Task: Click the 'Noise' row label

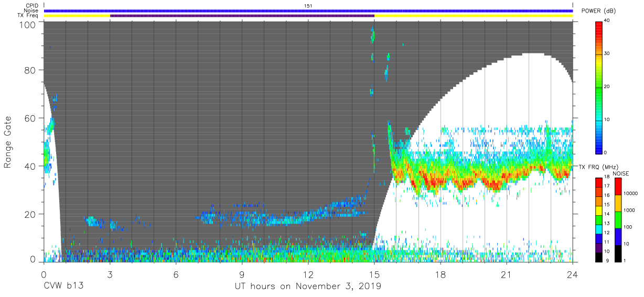Action: (32, 10)
